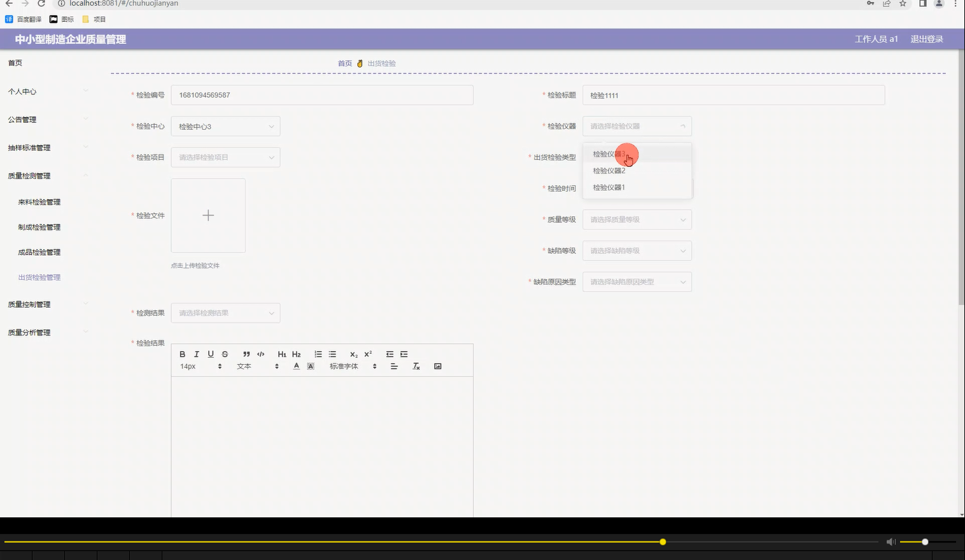
Task: Open 首页 in the sidebar
Action: pyautogui.click(x=15, y=63)
